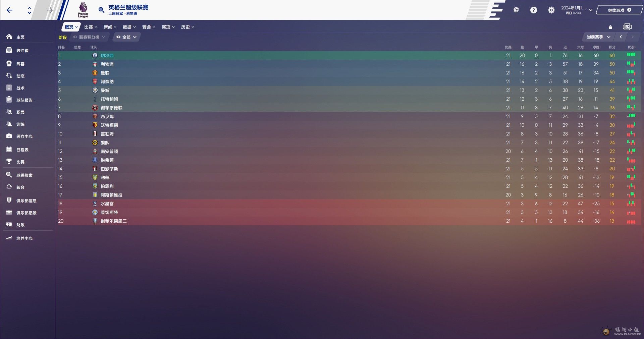644x339 pixels.
Task: Click 狼队 club badge icon
Action: coord(95,143)
